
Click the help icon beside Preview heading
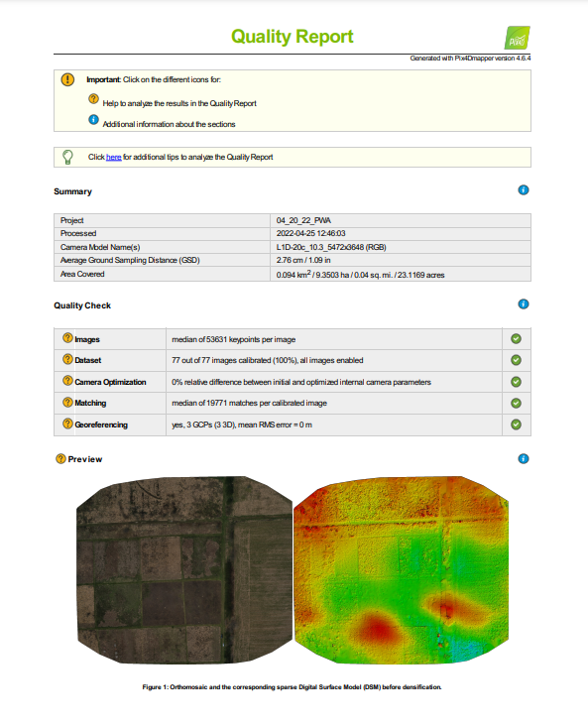pyautogui.click(x=60, y=459)
